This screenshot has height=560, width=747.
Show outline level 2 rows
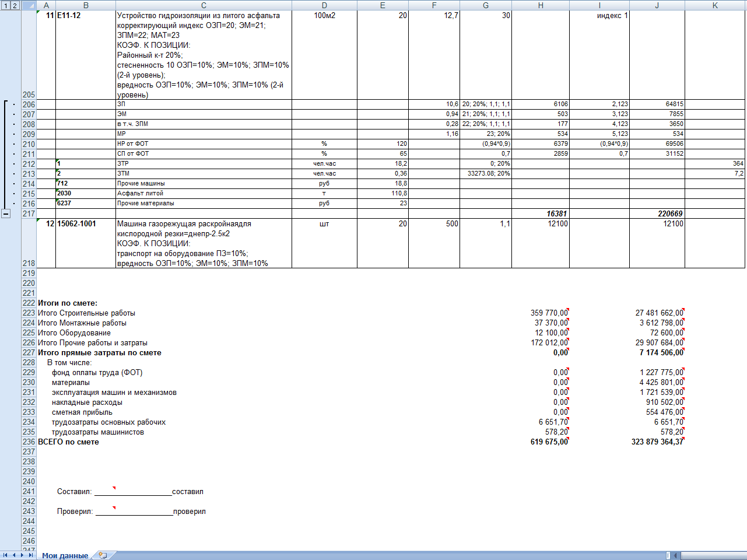point(15,5)
